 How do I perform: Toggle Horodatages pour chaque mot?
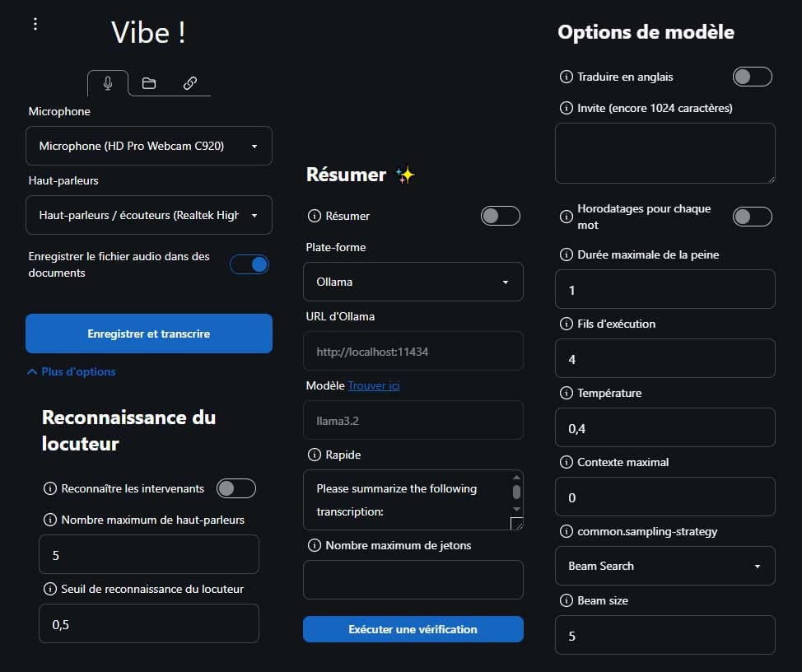(752, 217)
